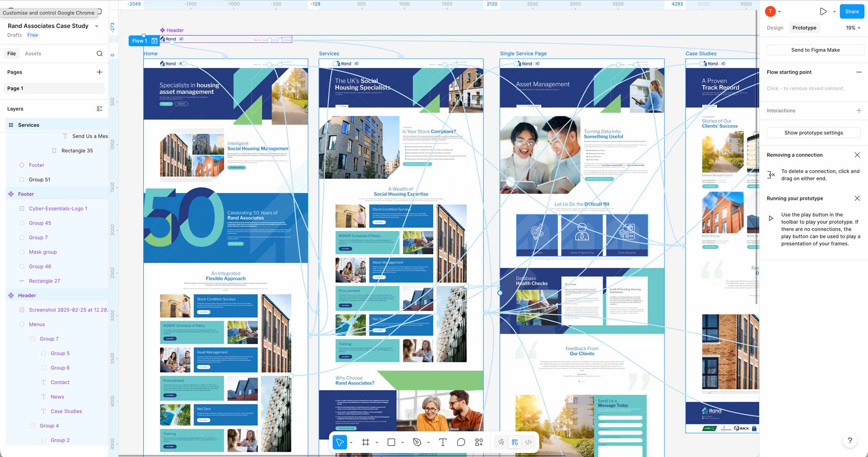Select the Send Us a Mes text layer

click(90, 136)
